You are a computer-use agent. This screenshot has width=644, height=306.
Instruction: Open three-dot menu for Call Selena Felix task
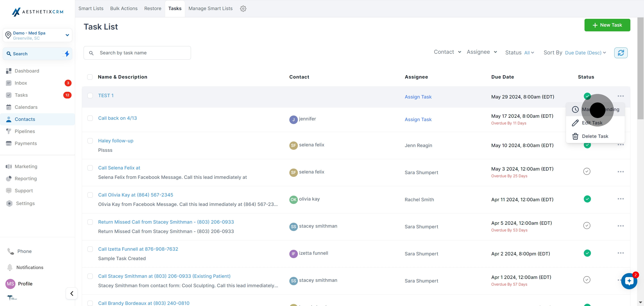621,172
